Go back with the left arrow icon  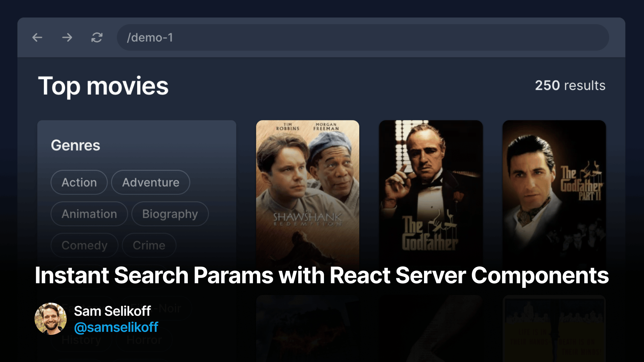[37, 38]
